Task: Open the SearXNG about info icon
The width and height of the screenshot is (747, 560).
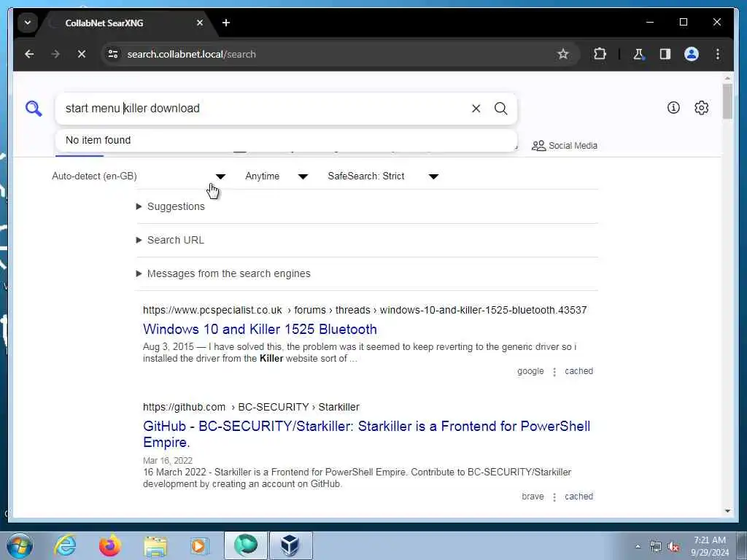Action: click(673, 108)
